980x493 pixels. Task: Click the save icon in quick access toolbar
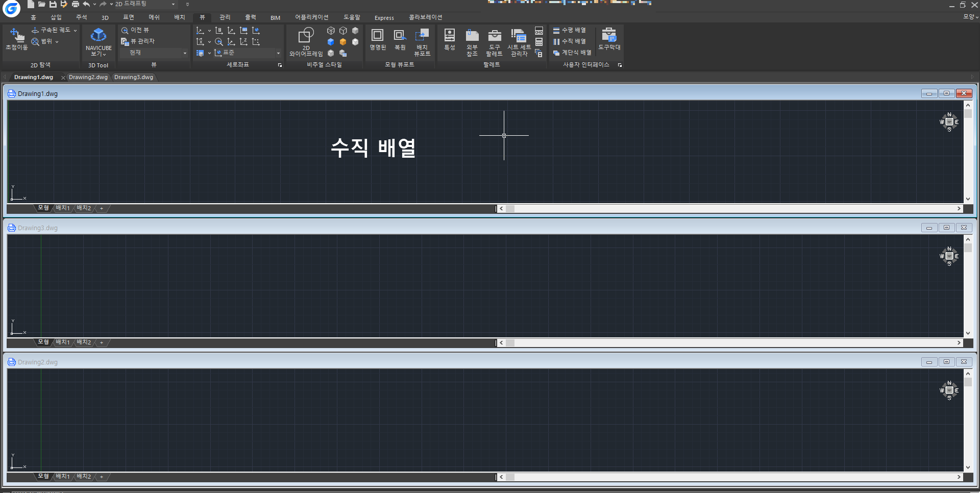coord(53,4)
